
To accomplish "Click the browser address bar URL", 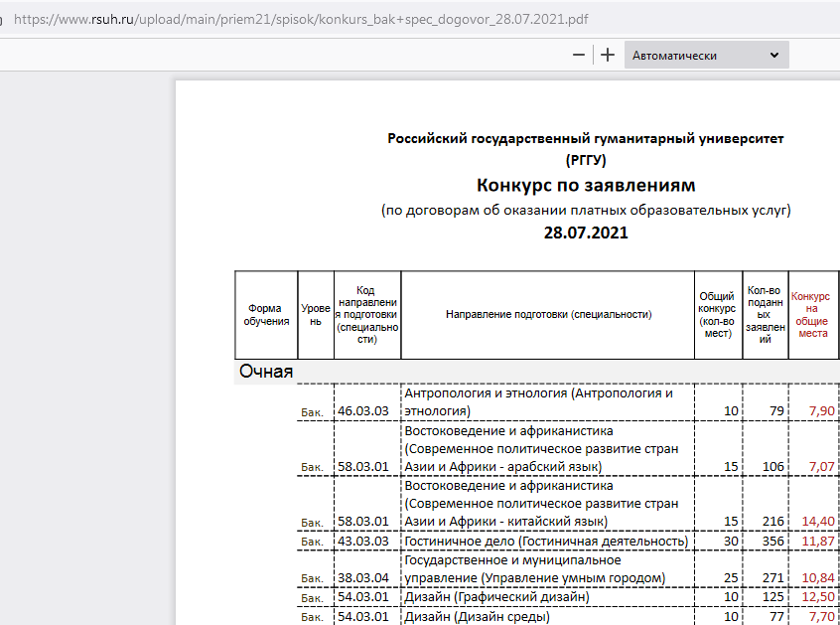I will pyautogui.click(x=298, y=18).
